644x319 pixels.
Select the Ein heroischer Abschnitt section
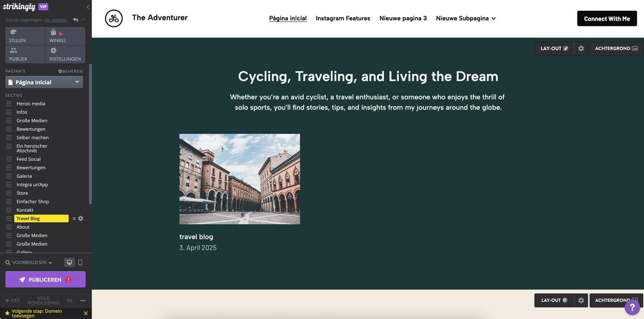click(x=32, y=149)
